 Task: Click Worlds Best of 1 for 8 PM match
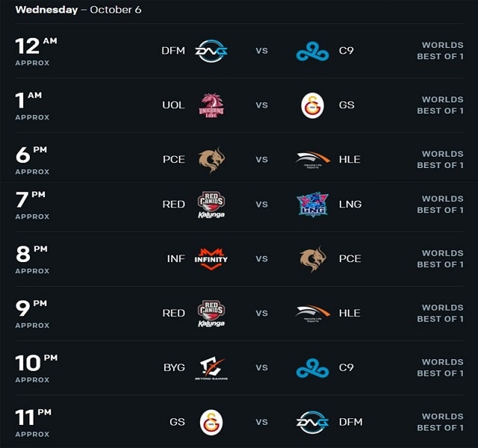440,259
